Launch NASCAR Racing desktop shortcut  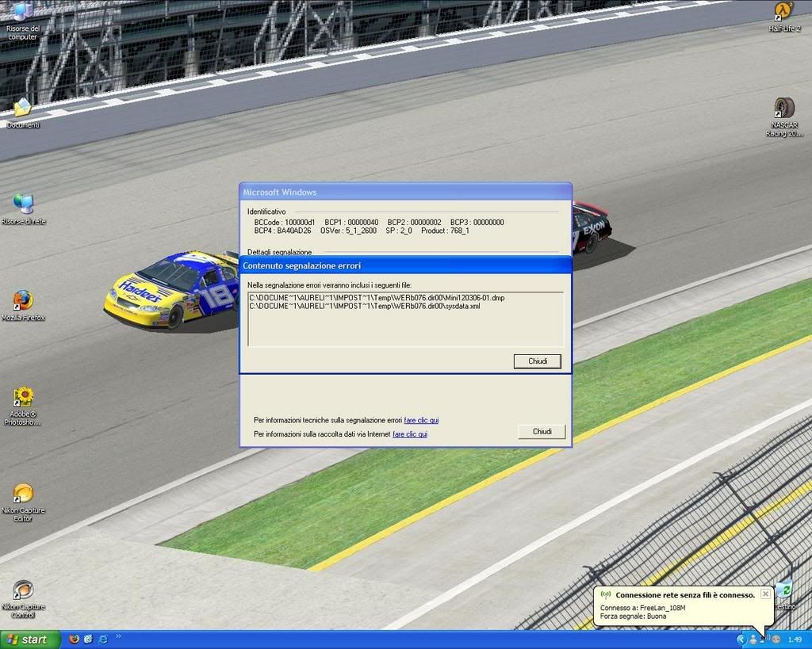tap(784, 109)
